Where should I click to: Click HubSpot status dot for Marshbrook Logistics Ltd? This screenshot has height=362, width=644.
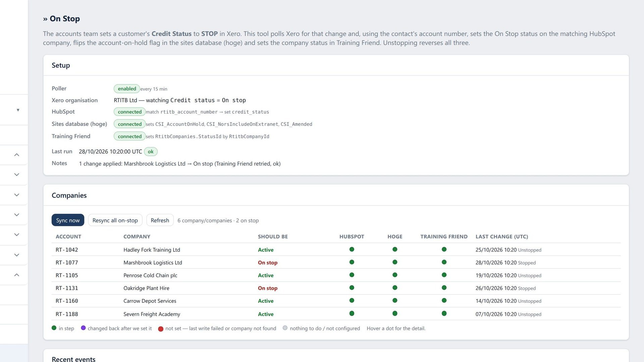(352, 262)
